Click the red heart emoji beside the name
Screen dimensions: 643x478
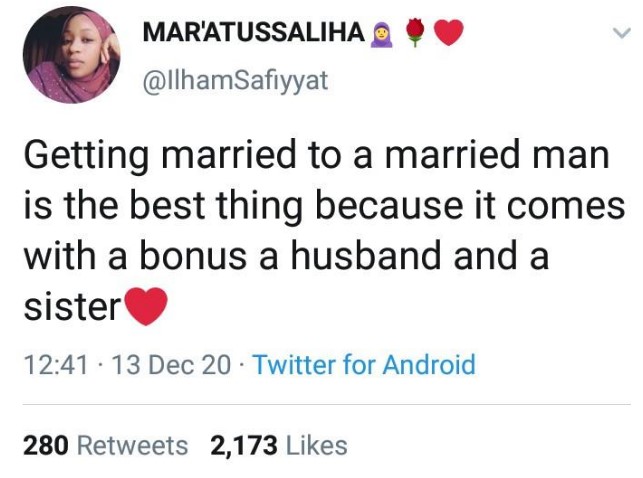(x=449, y=34)
